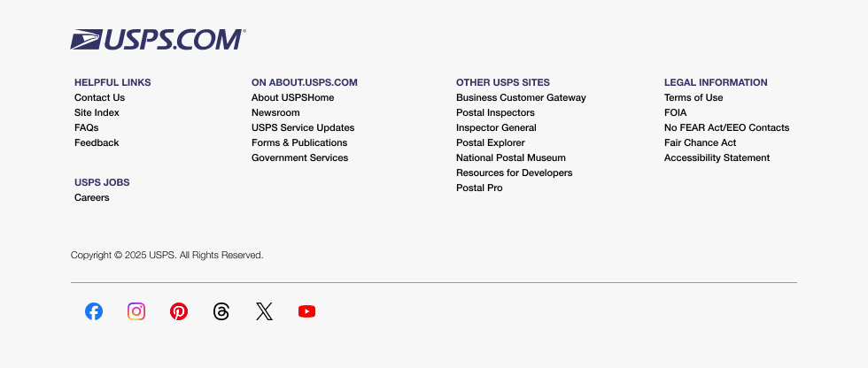
Task: Open the Postal Pro link
Action: [x=479, y=188]
